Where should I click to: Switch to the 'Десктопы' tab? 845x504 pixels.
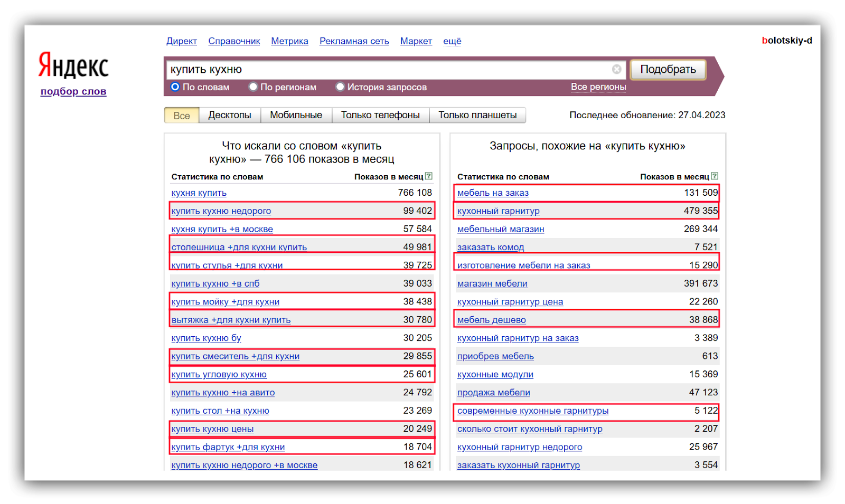pyautogui.click(x=230, y=115)
